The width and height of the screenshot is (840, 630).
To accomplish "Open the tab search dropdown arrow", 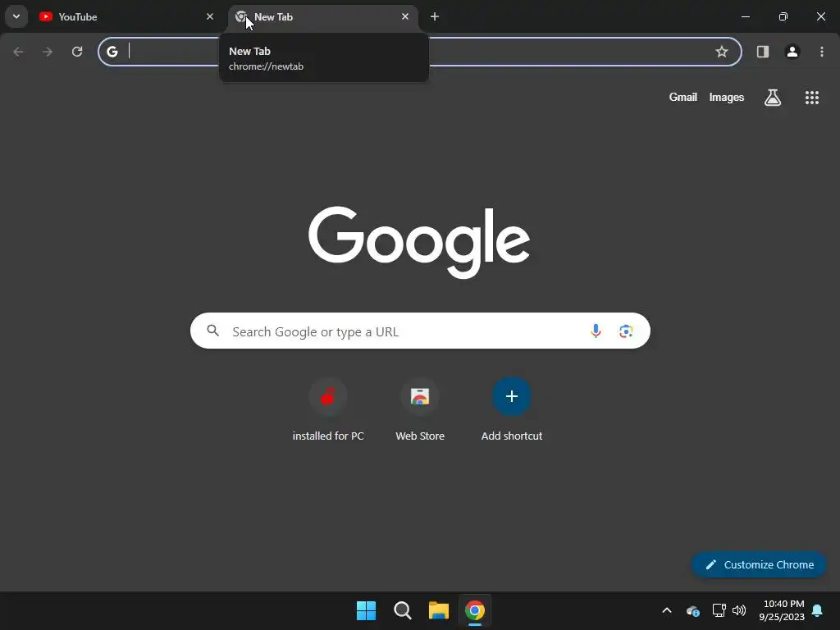I will (x=16, y=16).
